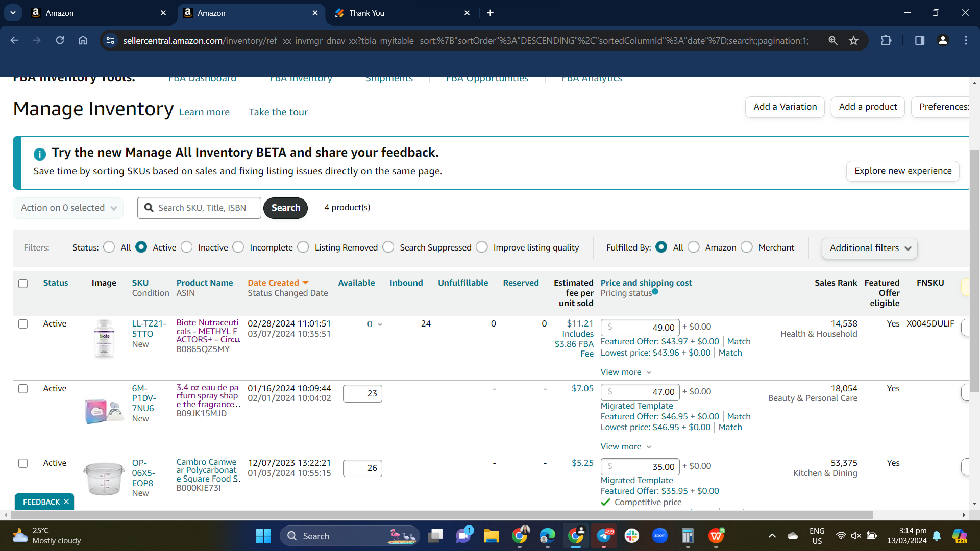Click the browser back arrow

[x=14, y=40]
